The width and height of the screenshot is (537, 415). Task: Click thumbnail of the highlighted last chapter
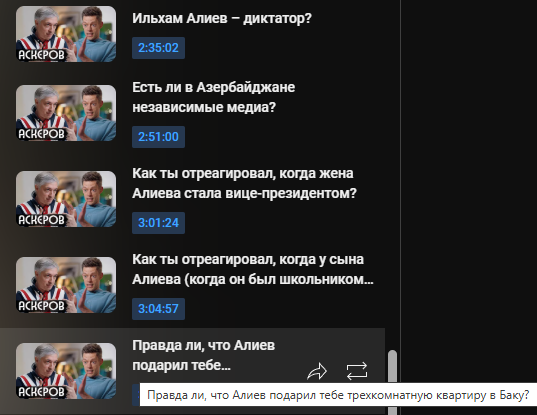[x=66, y=371]
